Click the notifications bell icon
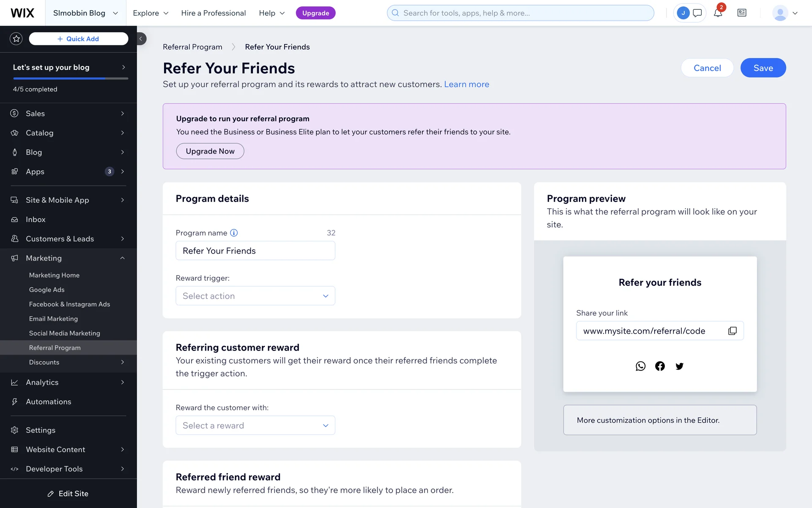812x508 pixels. (x=718, y=13)
